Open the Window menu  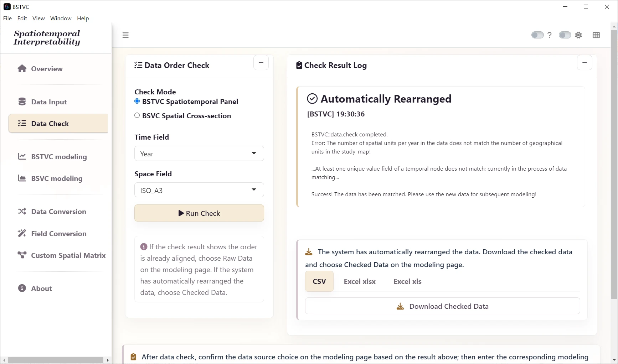click(61, 18)
